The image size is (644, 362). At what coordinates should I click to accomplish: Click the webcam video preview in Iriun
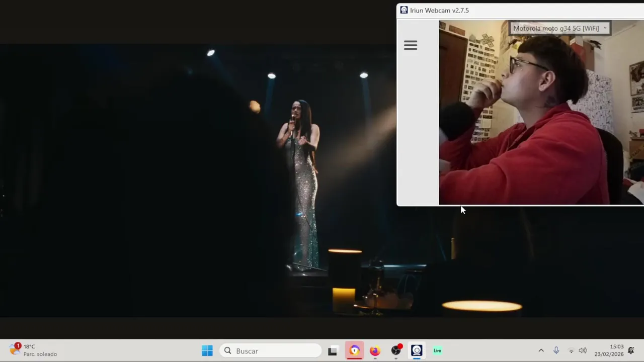pyautogui.click(x=541, y=112)
